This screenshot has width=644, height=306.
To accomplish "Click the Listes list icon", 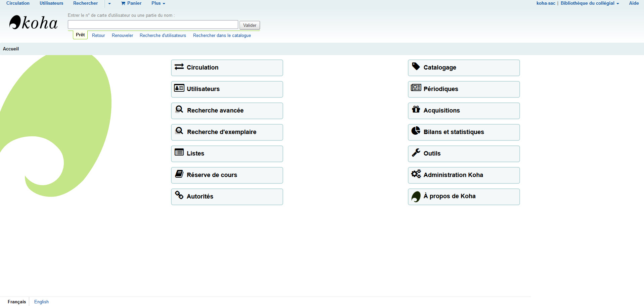I will 179,152.
